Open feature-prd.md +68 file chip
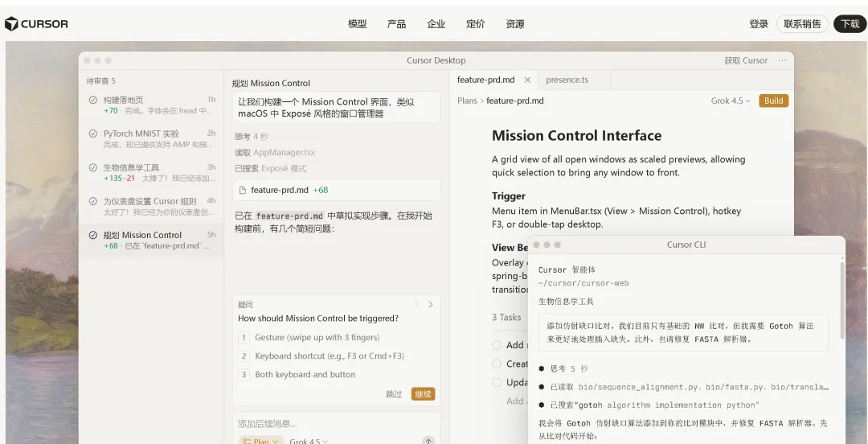This screenshot has height=444, width=868. (336, 190)
